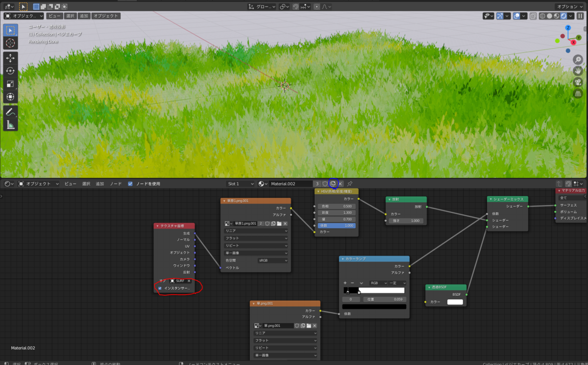The image size is (588, 365).
Task: Open the フラット projection dropdown in 草原1.png.001
Action: click(256, 238)
